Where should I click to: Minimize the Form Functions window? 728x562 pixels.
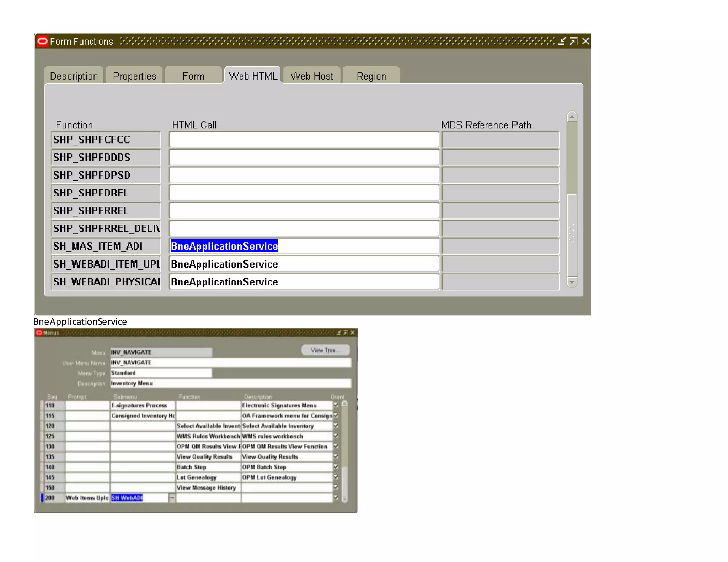[561, 41]
